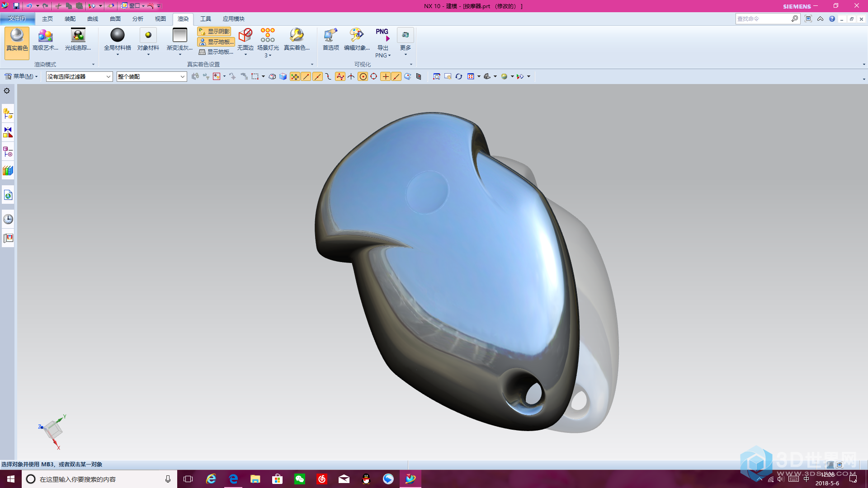Viewport: 868px width, 488px height.
Task: Toggle the snap midpoint option
Action: click(x=317, y=76)
